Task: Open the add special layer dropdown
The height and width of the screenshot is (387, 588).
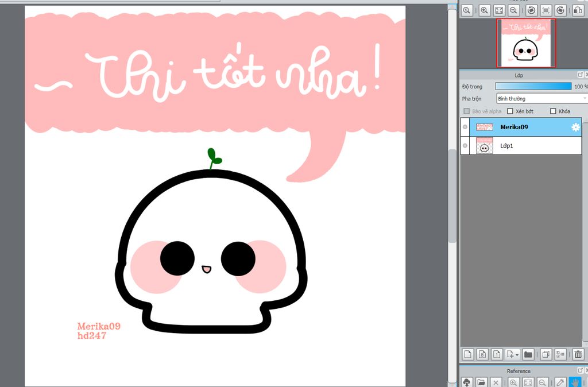Action: (x=512, y=354)
